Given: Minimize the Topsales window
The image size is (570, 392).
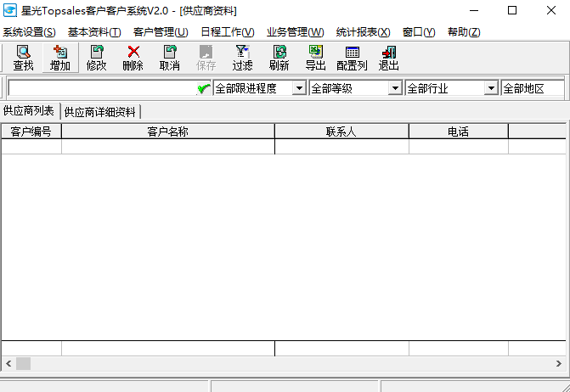Looking at the screenshot, I should 474,10.
